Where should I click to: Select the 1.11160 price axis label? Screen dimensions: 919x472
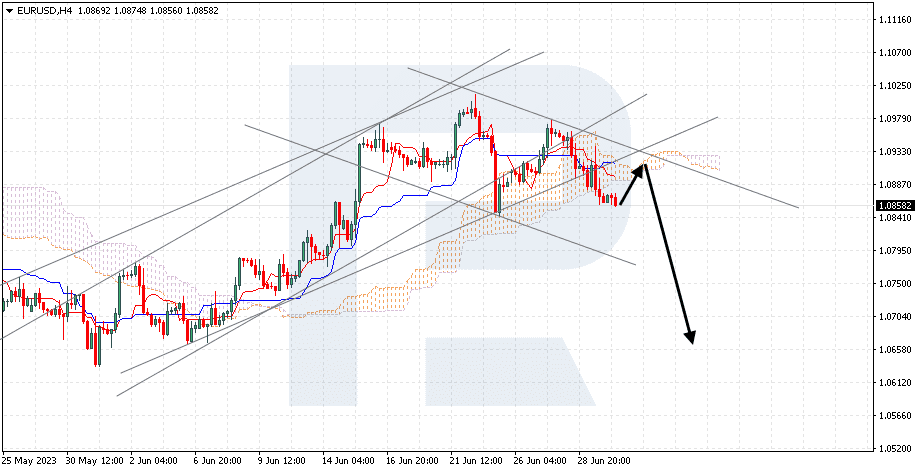point(895,20)
